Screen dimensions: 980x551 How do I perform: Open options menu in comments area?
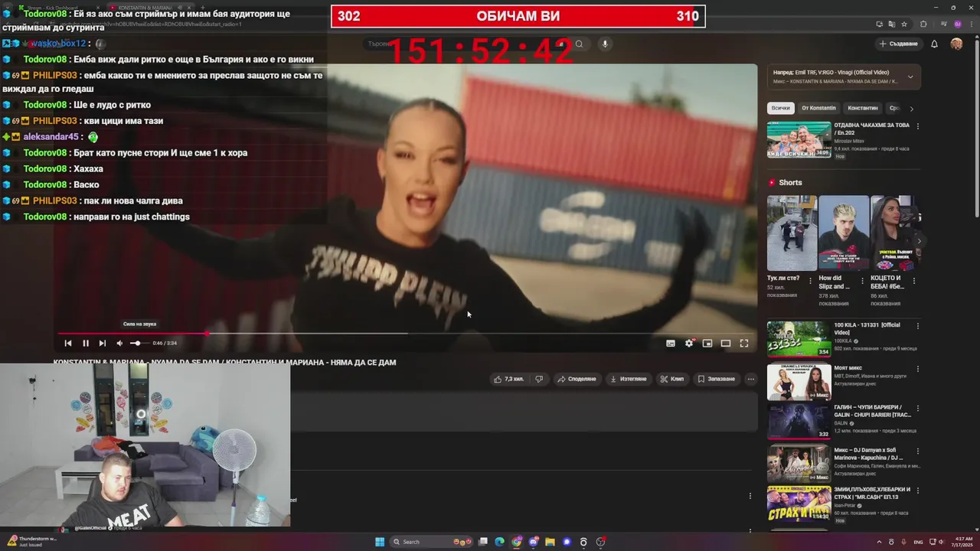pos(750,496)
